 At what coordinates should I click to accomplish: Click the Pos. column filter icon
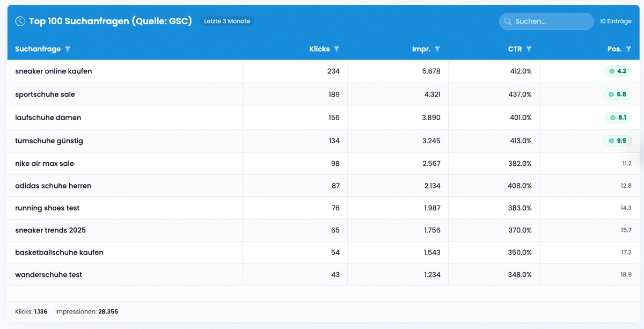click(628, 49)
